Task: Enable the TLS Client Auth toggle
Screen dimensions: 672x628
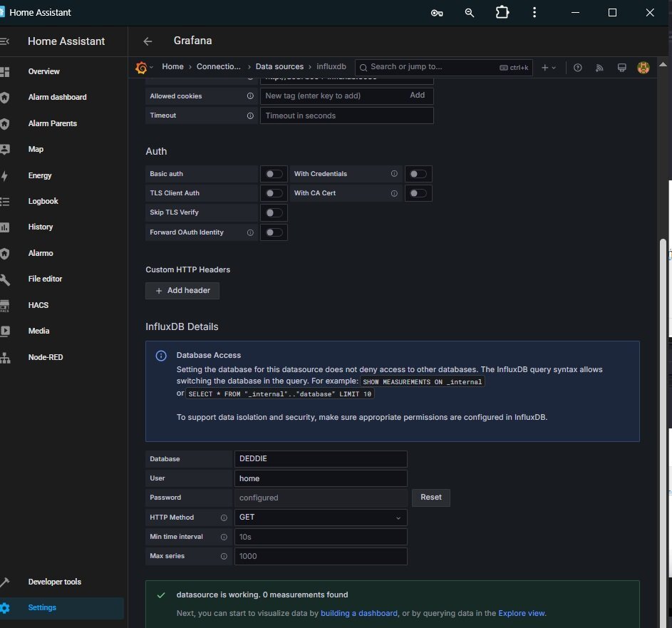Action: pyautogui.click(x=274, y=193)
